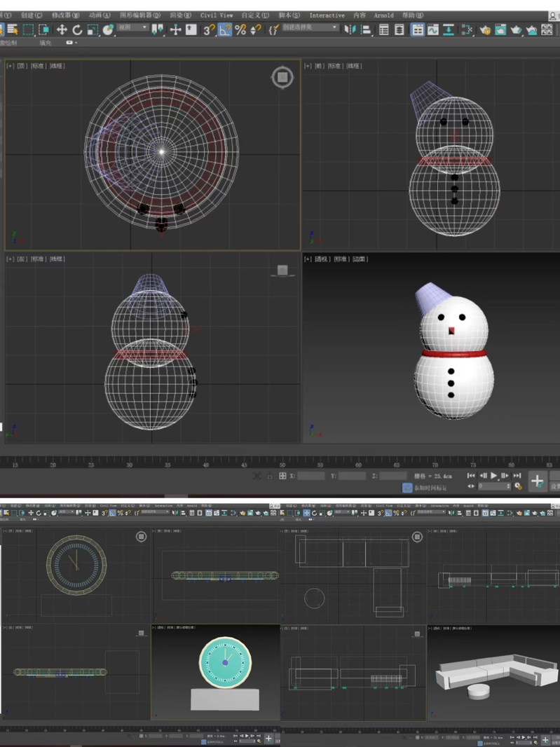This screenshot has width=560, height=747.
Task: Click frame 50 on the timeline ruler
Action: click(282, 465)
